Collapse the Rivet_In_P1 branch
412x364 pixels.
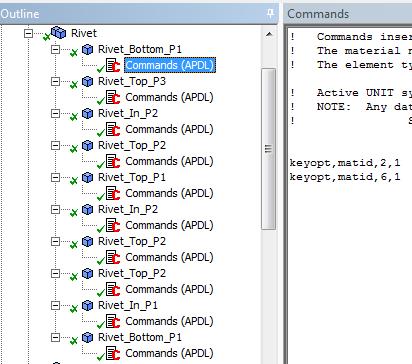click(55, 306)
